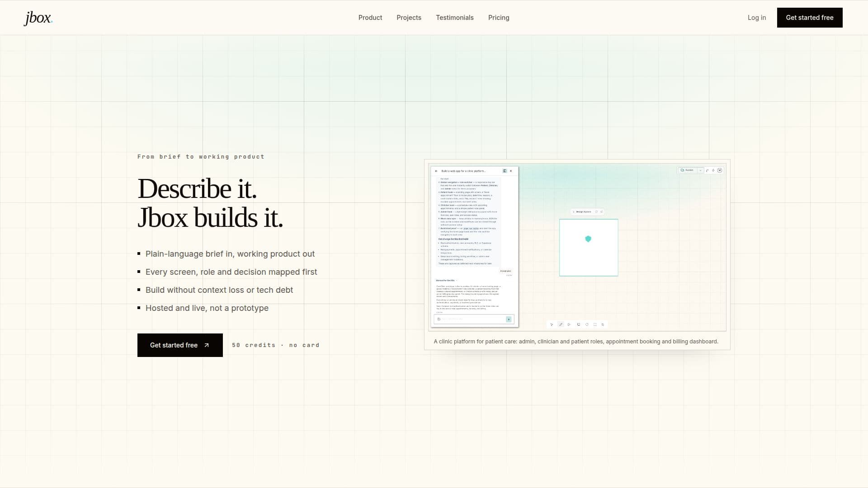Image resolution: width=868 pixels, height=488 pixels.
Task: Click the circle icon in the bottom toolbar
Action: 587,324
